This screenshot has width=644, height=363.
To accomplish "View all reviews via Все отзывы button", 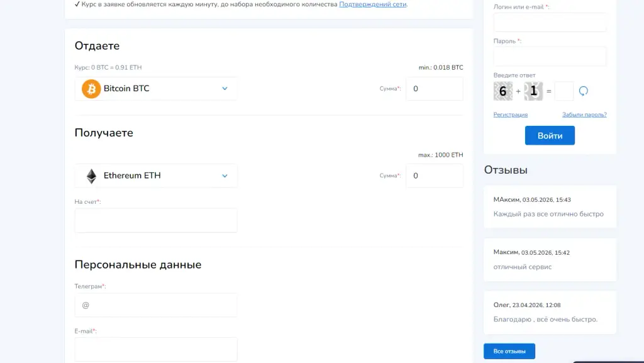I will [509, 351].
